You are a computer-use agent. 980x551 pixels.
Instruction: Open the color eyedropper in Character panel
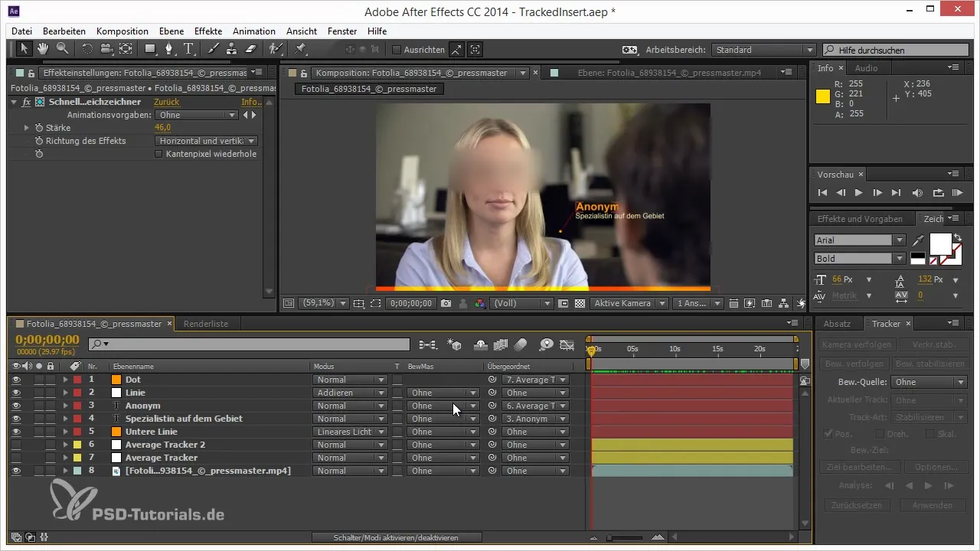click(x=918, y=240)
